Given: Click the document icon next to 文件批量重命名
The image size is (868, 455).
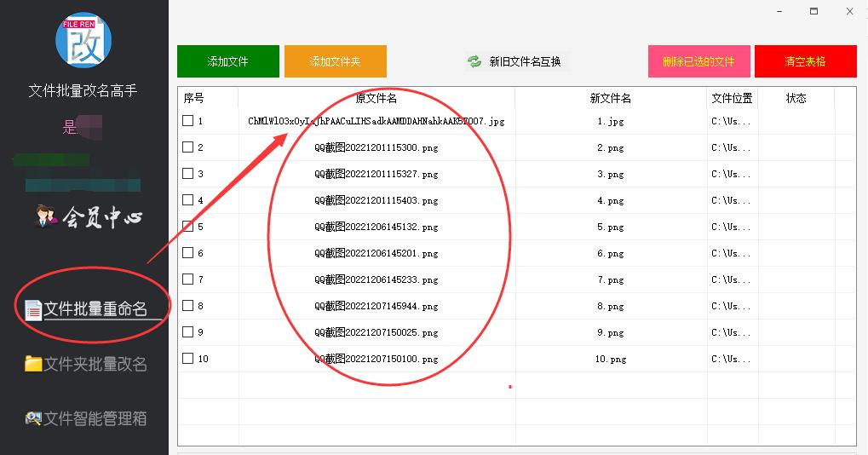Looking at the screenshot, I should (33, 310).
